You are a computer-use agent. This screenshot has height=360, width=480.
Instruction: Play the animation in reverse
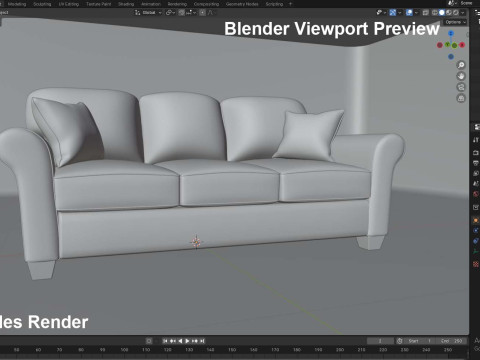coord(180,341)
